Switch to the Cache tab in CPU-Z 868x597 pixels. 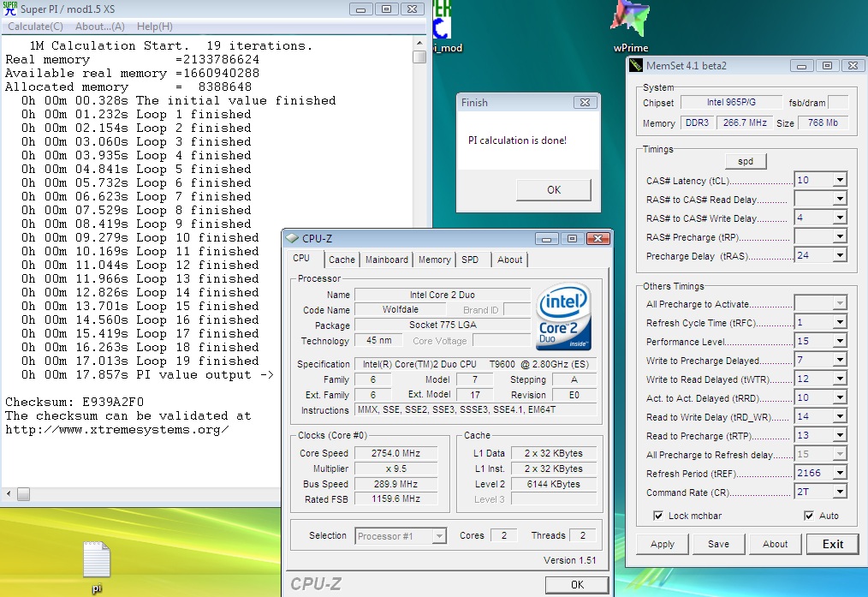click(342, 260)
